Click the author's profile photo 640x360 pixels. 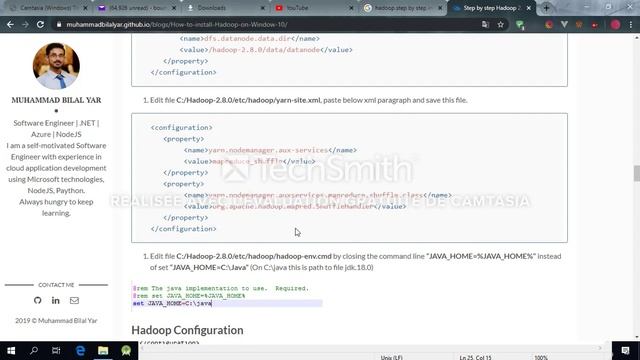(x=56, y=66)
